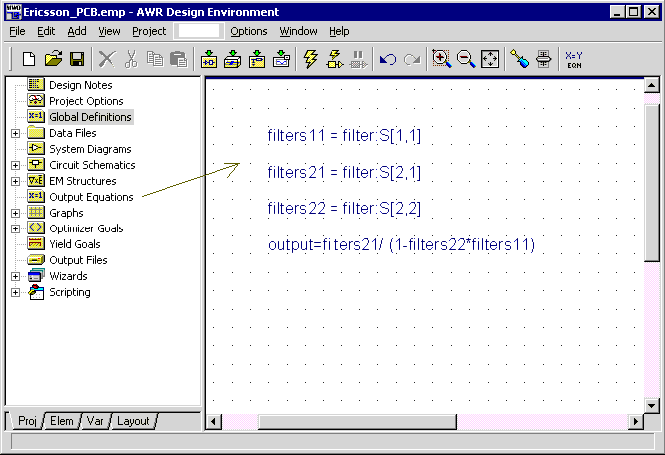Click the output= equation line
This screenshot has width=665, height=455.
pos(401,245)
